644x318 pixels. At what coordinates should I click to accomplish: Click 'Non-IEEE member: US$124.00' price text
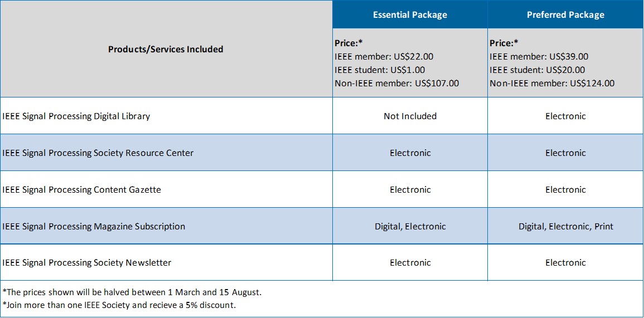click(x=552, y=84)
